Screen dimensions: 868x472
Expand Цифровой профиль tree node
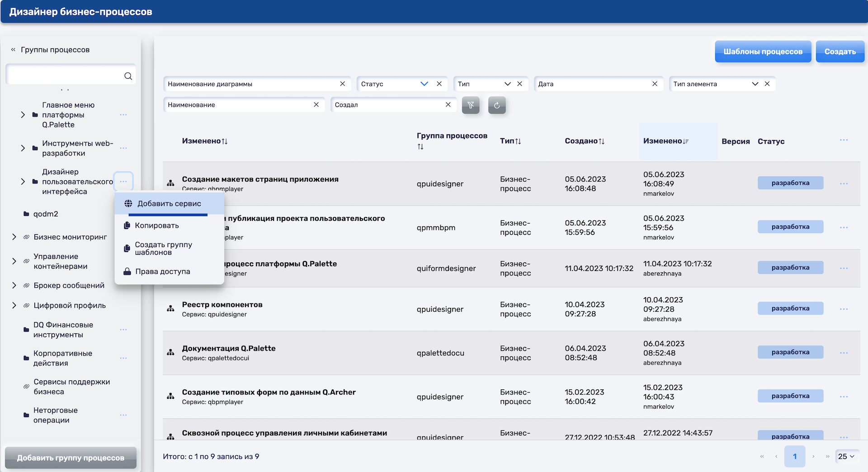click(14, 305)
